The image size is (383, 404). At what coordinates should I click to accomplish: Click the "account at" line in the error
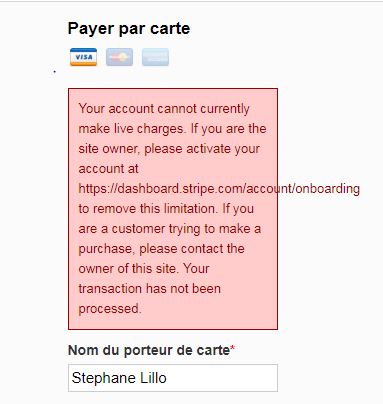108,169
